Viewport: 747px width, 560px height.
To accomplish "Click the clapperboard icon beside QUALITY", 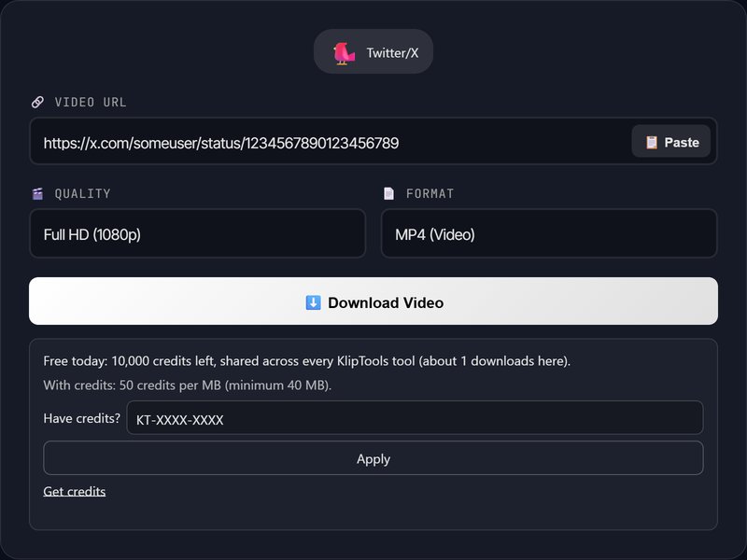I will (x=37, y=194).
